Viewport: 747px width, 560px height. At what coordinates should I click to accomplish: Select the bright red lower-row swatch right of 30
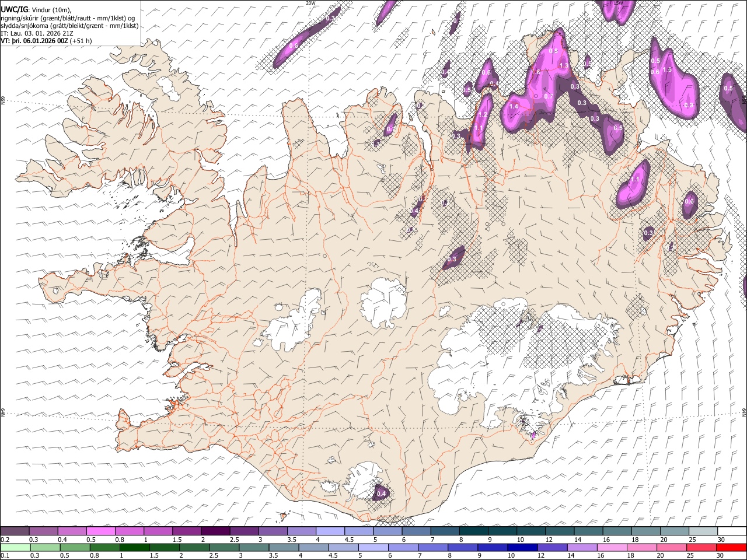pos(732,547)
